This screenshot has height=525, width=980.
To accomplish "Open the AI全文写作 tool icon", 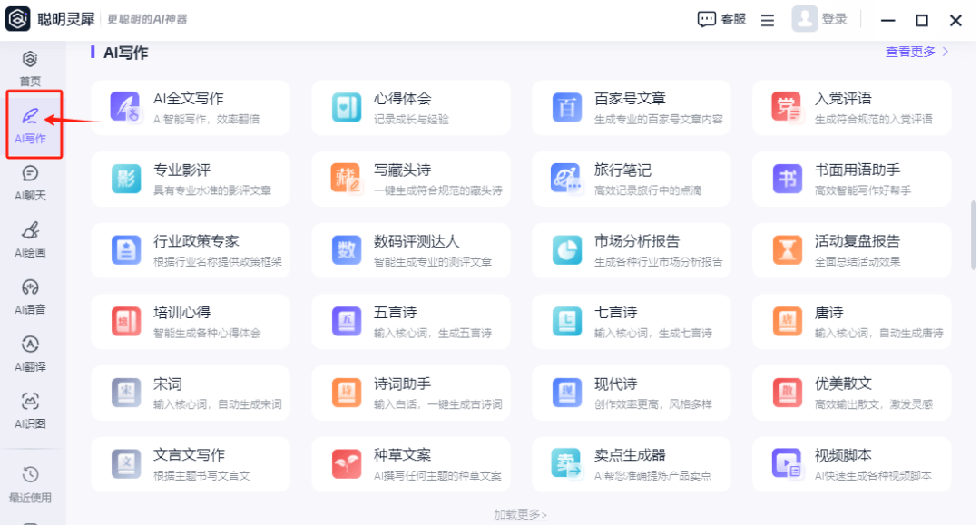I will point(125,107).
